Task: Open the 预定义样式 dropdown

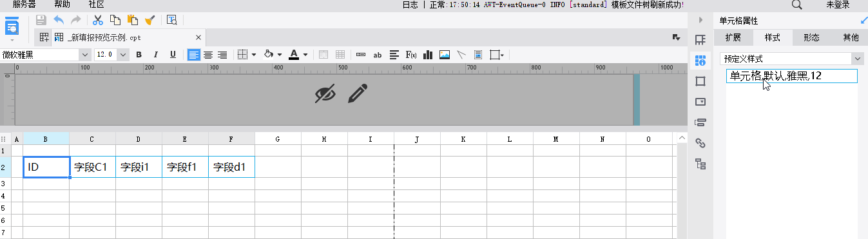Action: click(792, 59)
